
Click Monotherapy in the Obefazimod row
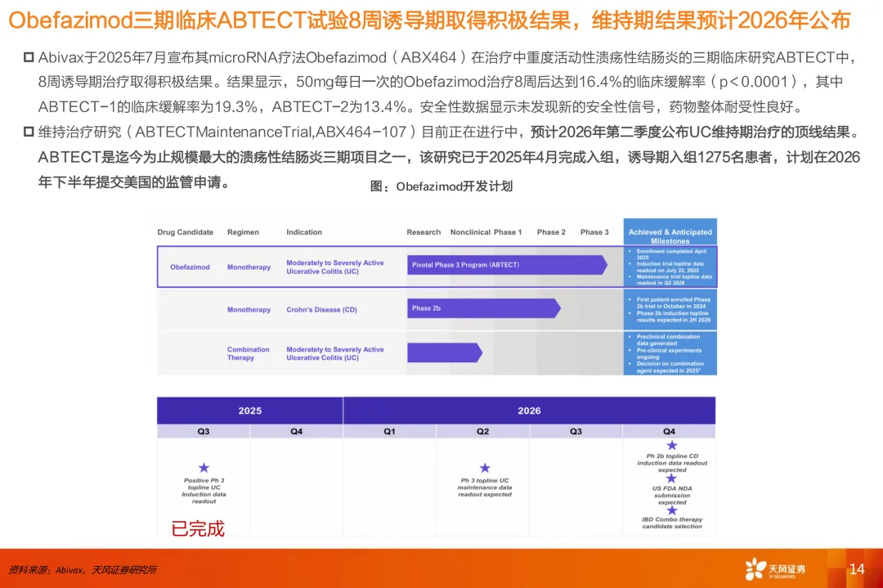pos(249,267)
